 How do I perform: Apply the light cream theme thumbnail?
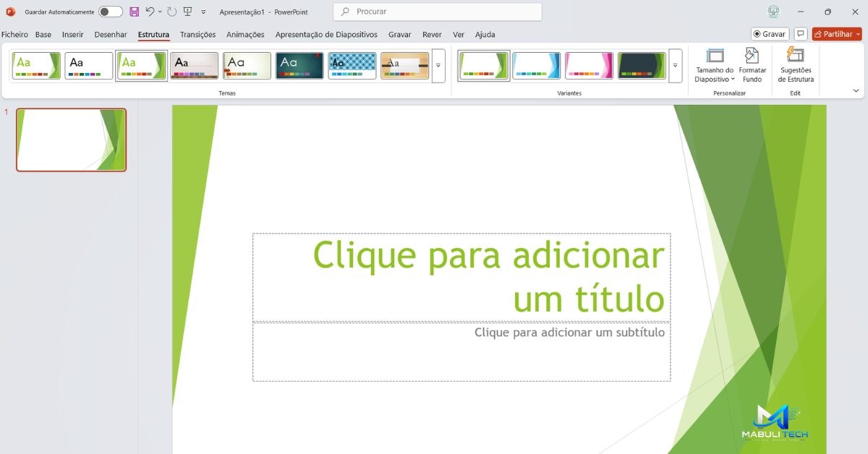247,66
